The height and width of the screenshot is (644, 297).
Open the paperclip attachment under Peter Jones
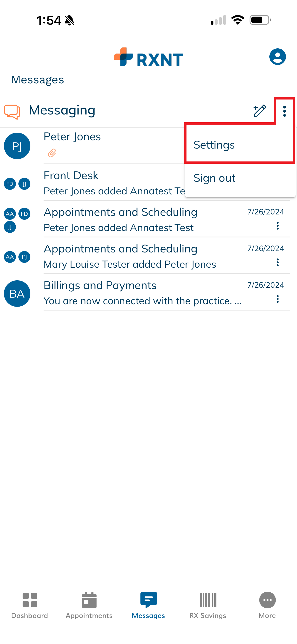[52, 153]
